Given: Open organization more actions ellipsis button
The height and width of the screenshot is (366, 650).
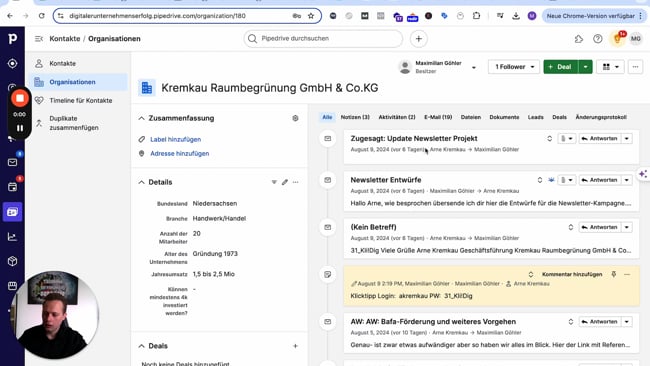Looking at the screenshot, I should [635, 67].
